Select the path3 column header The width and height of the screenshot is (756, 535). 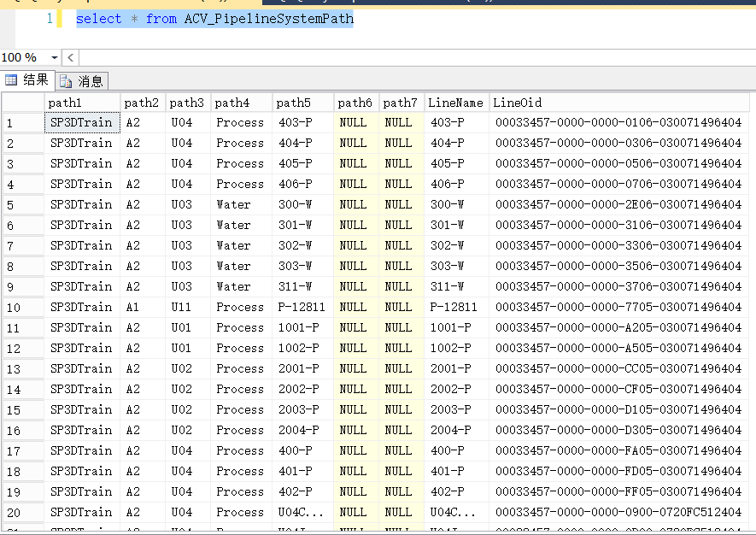click(188, 103)
